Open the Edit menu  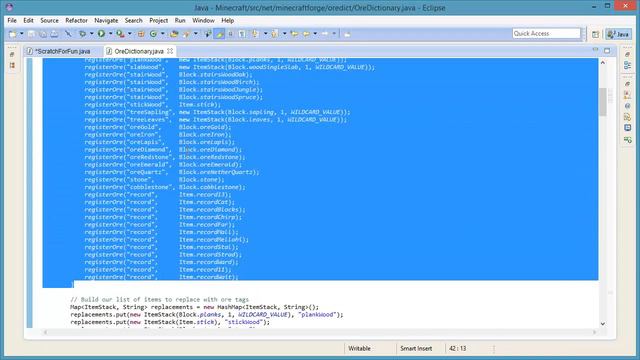pyautogui.click(x=28, y=20)
